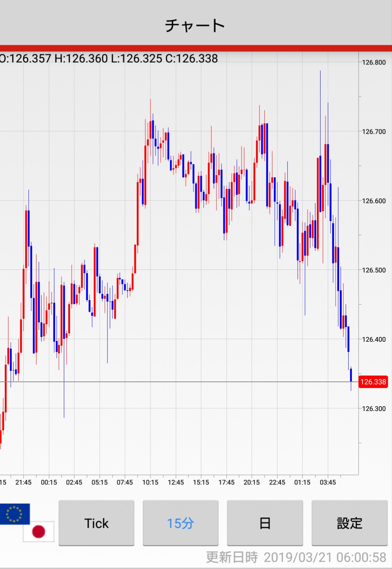392x569 pixels.
Task: Tap the 21:45 time axis label
Action: [x=23, y=482]
